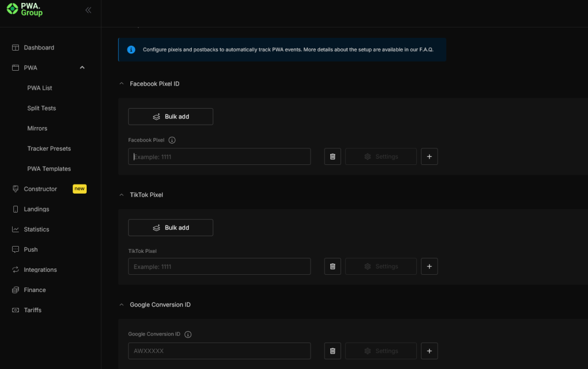Collapse the TikTok Pixel section
588x369 pixels.
tap(122, 195)
